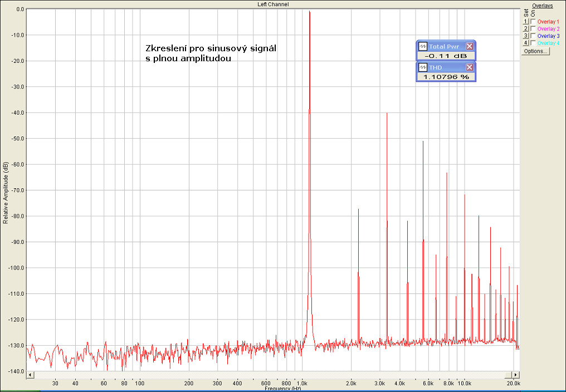This screenshot has width=566, height=392.
Task: Set Overlay 1 with button 1
Action: (x=525, y=22)
